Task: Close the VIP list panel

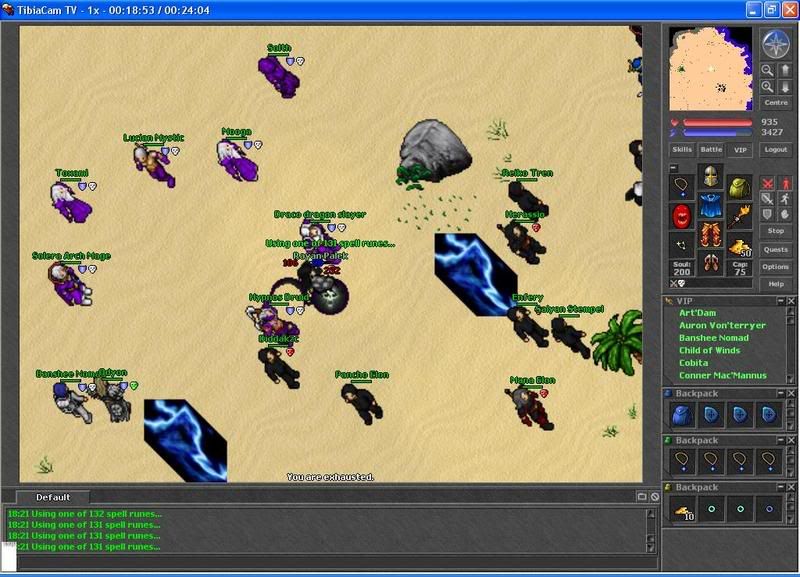Action: click(x=791, y=301)
